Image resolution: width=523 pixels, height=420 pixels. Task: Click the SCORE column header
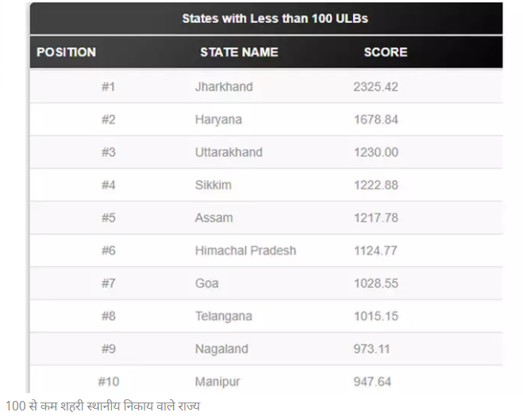386,52
